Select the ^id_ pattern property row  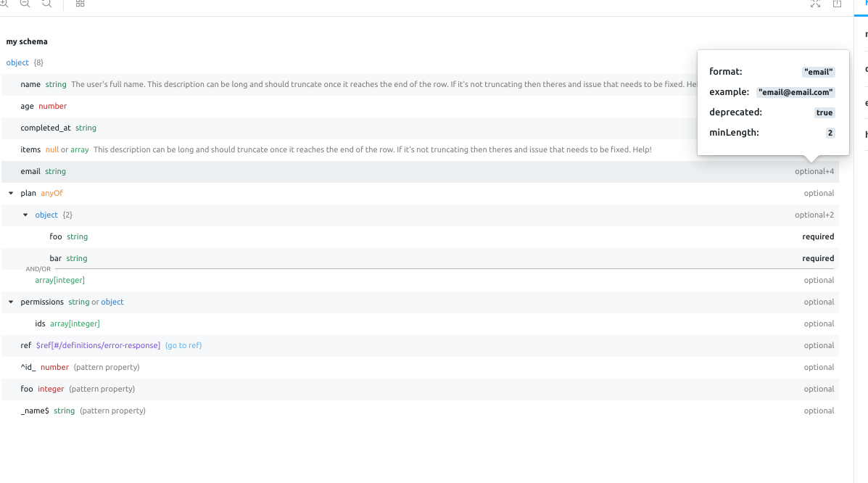click(x=420, y=367)
